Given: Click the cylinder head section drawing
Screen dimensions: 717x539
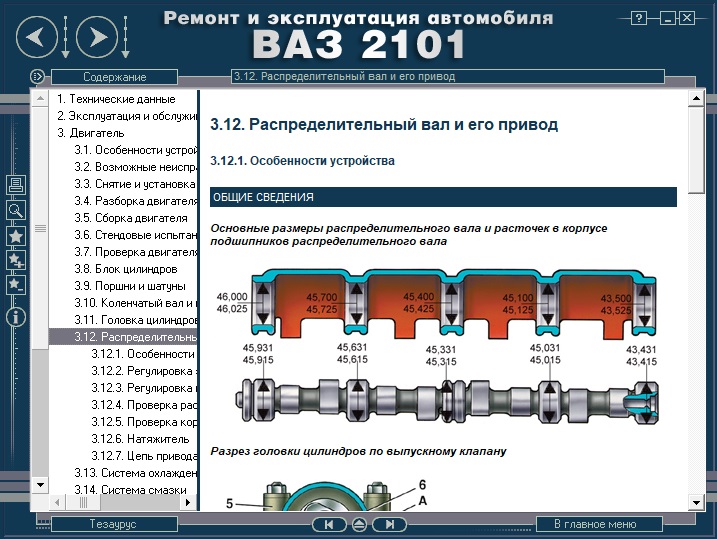Looking at the screenshot, I should (x=329, y=495).
